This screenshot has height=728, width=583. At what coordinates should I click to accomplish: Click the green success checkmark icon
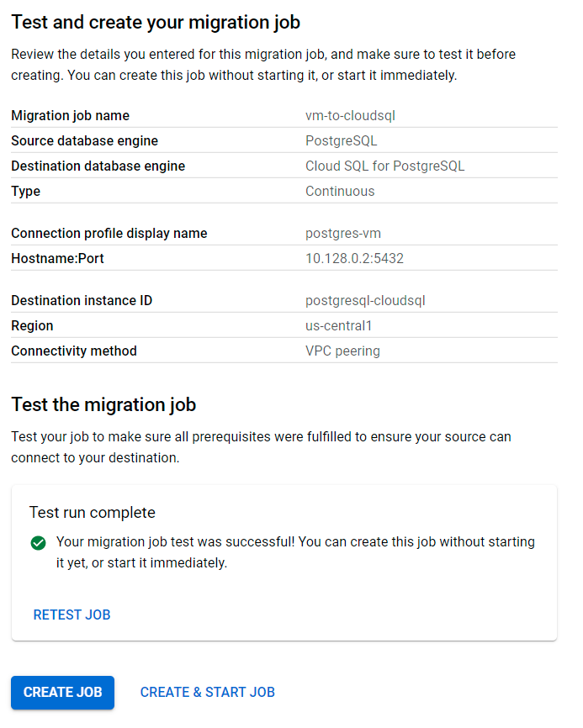click(x=38, y=543)
